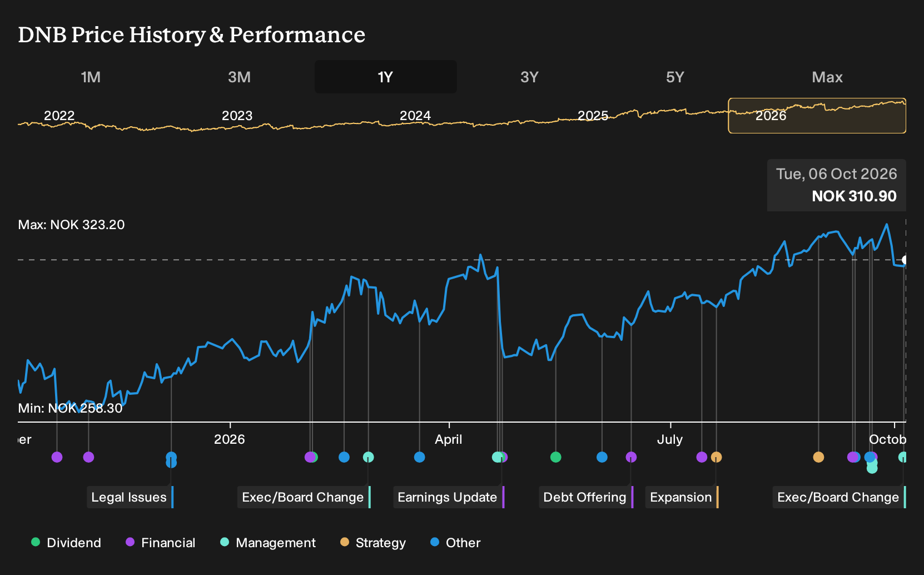Click purple Financial marker above Debt Offering

click(x=631, y=457)
